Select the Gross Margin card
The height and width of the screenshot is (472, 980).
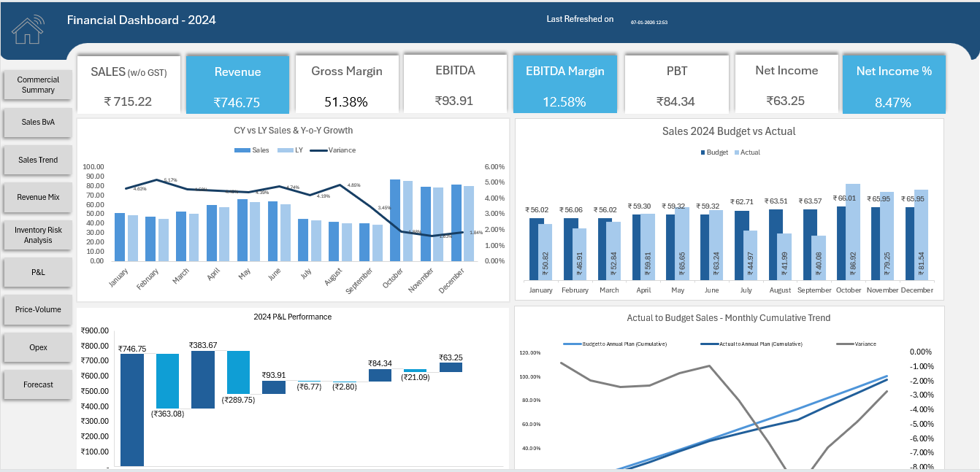[x=347, y=83]
